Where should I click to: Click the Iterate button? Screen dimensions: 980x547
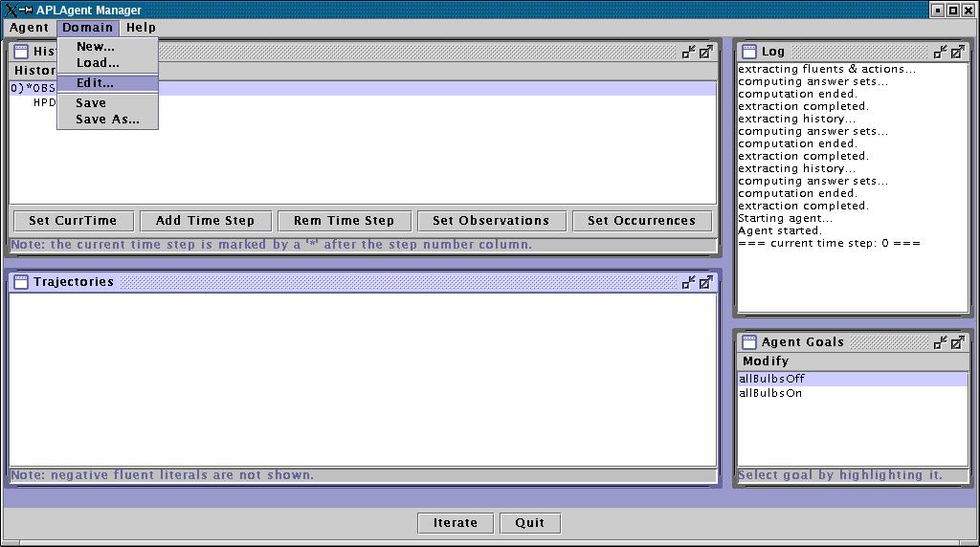pyautogui.click(x=456, y=523)
